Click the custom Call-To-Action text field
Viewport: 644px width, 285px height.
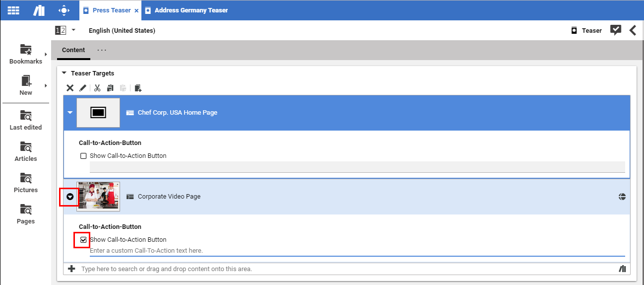(x=357, y=251)
